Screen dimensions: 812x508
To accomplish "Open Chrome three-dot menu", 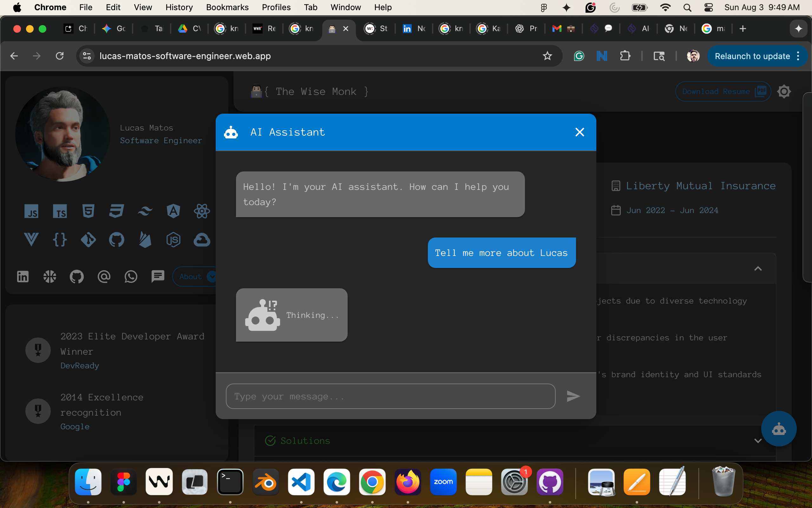I will tap(798, 56).
